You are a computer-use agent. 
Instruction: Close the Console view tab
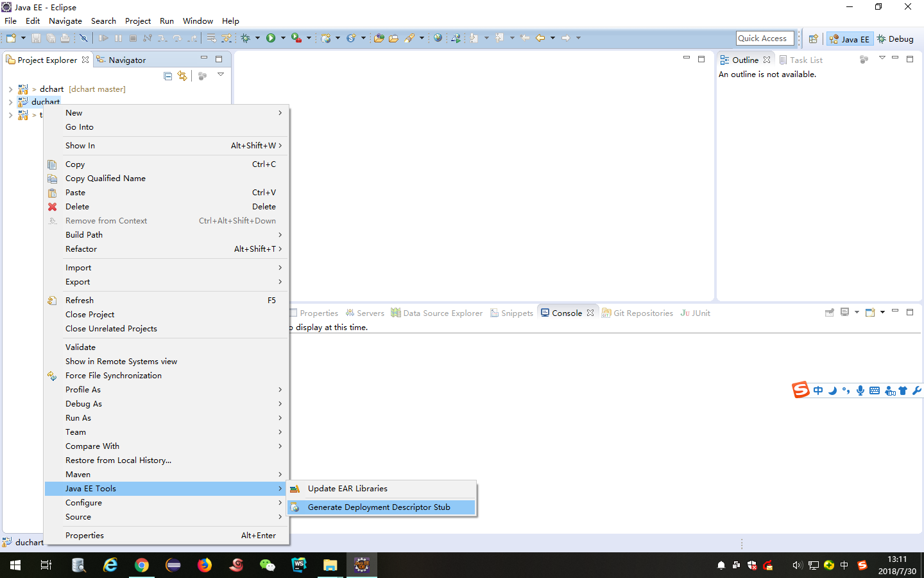click(x=590, y=313)
